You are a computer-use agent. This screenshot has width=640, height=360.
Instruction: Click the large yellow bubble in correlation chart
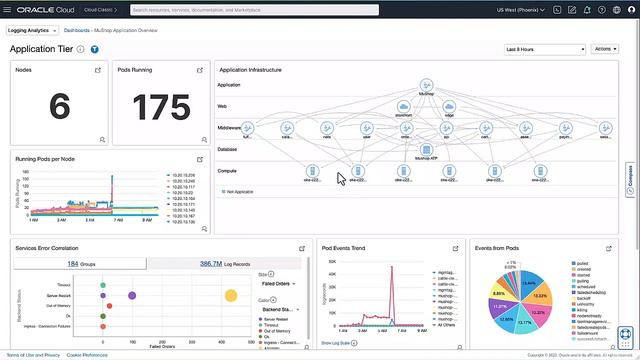coord(231,296)
